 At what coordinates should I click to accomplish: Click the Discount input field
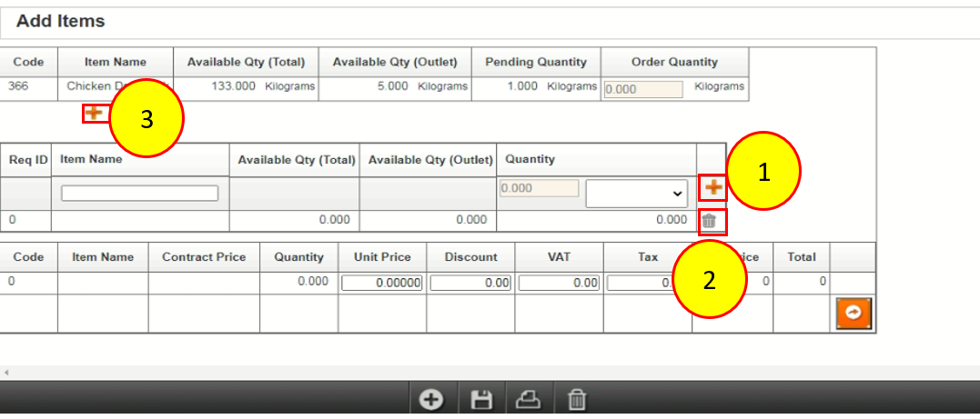(470, 283)
